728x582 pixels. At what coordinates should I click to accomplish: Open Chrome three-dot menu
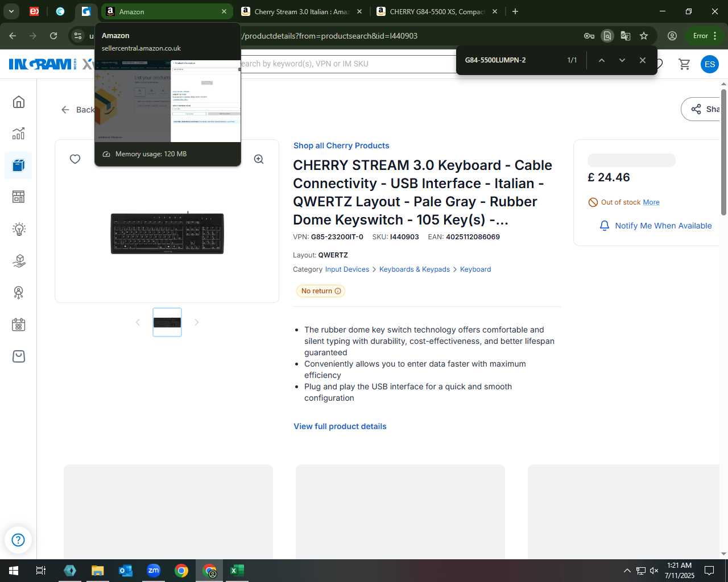pyautogui.click(x=715, y=36)
